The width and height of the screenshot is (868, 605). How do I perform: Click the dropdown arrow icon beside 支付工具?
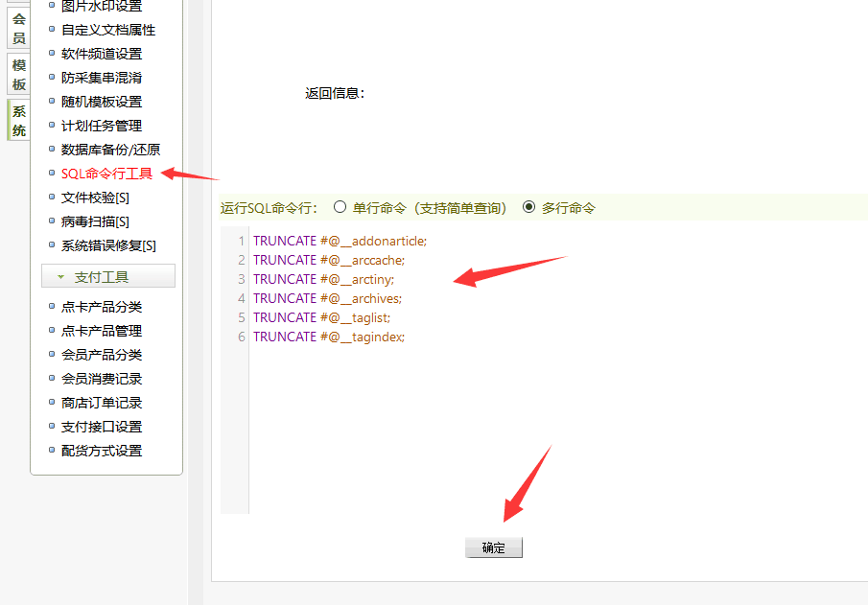61,277
